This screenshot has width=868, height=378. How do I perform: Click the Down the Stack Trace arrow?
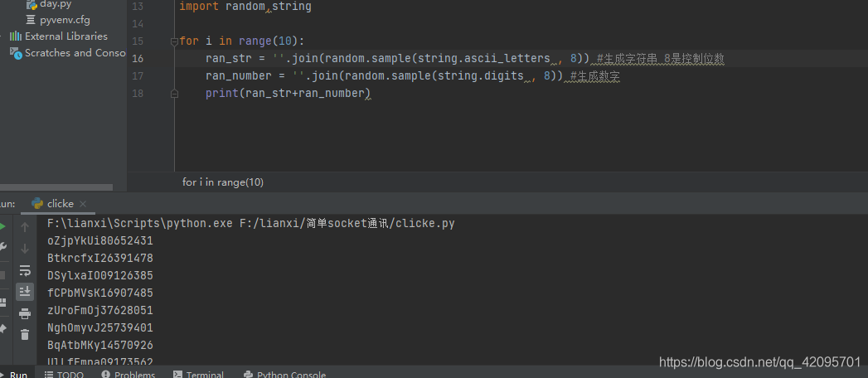(24, 249)
